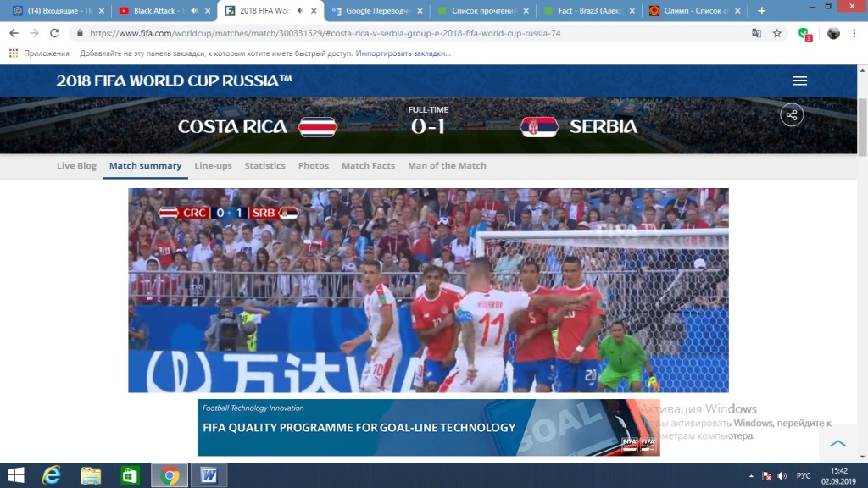868x488 pixels.
Task: View site security info via padlock icon
Action: coord(80,33)
